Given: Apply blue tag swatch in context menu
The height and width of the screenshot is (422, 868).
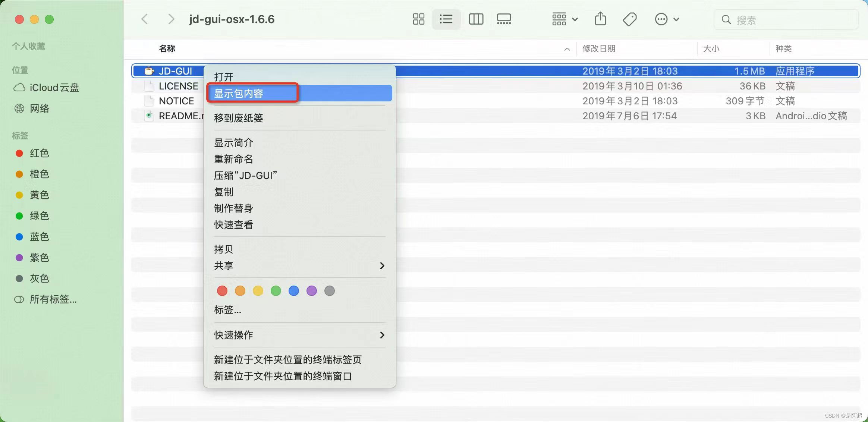Looking at the screenshot, I should pos(294,291).
